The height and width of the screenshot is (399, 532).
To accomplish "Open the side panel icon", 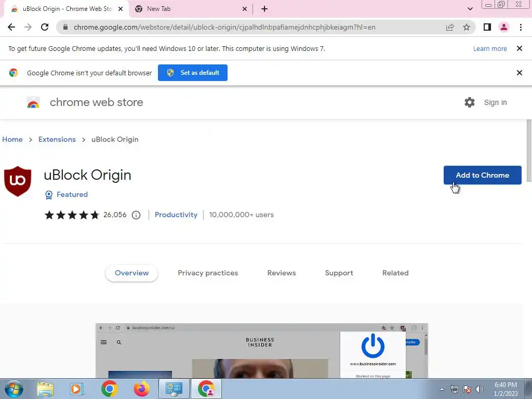I will click(x=487, y=27).
